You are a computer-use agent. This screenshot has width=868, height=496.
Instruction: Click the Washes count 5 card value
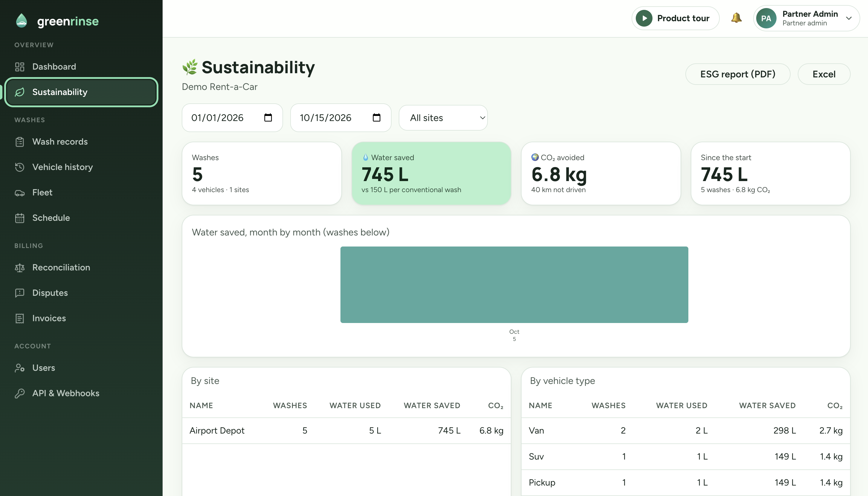(197, 174)
